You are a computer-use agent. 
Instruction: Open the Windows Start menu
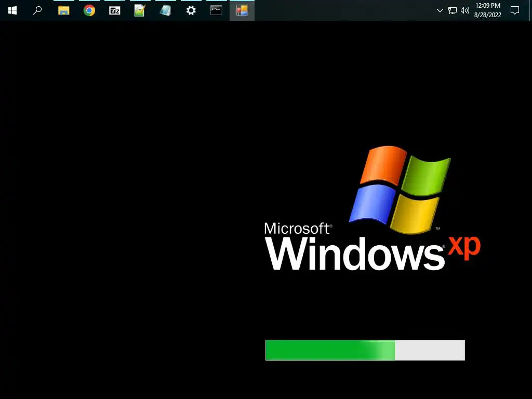click(12, 10)
